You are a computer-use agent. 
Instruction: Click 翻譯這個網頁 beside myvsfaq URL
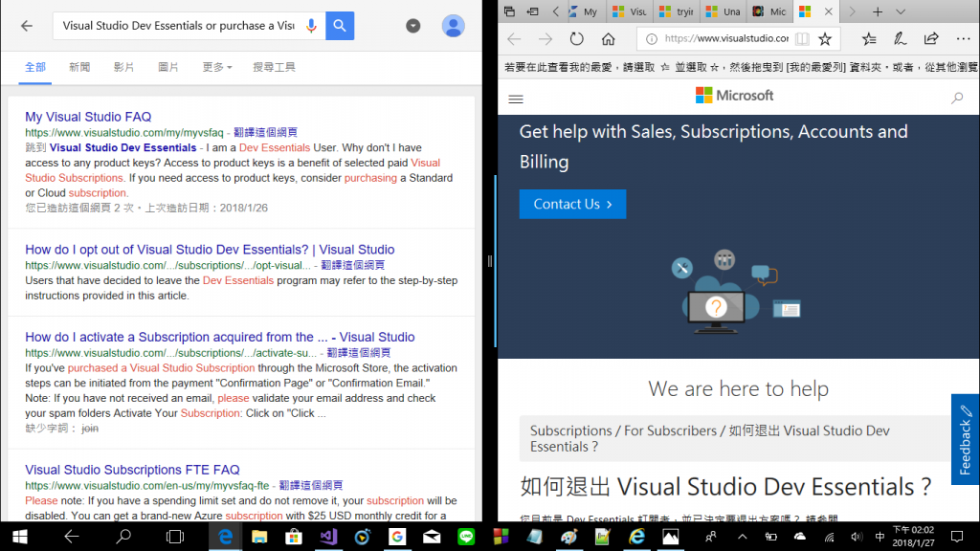266,132
